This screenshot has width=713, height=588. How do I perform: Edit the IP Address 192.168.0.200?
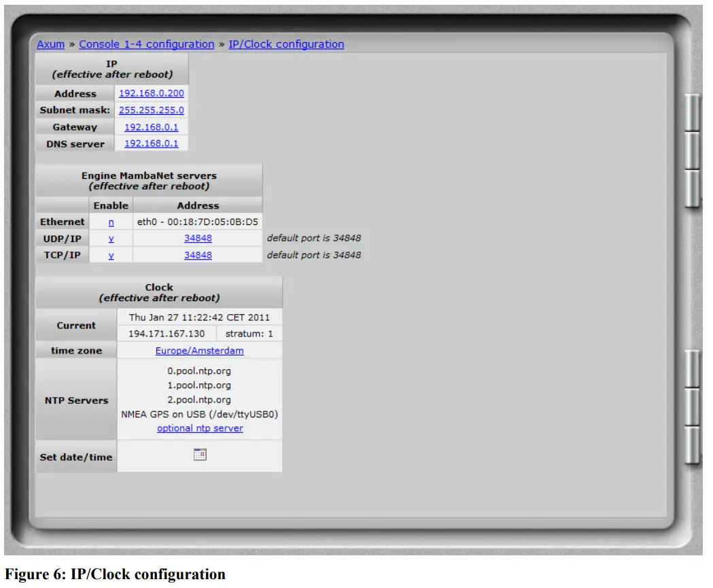(x=151, y=93)
